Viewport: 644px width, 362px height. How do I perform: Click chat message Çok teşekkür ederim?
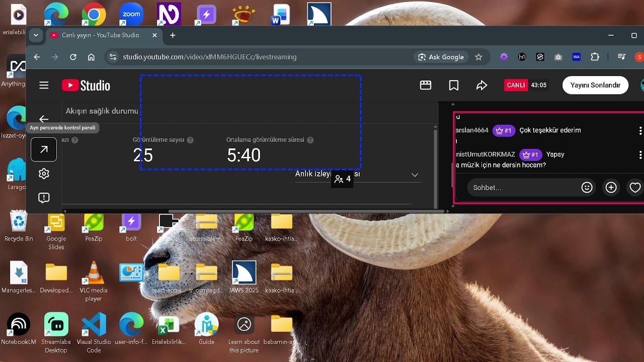point(550,130)
